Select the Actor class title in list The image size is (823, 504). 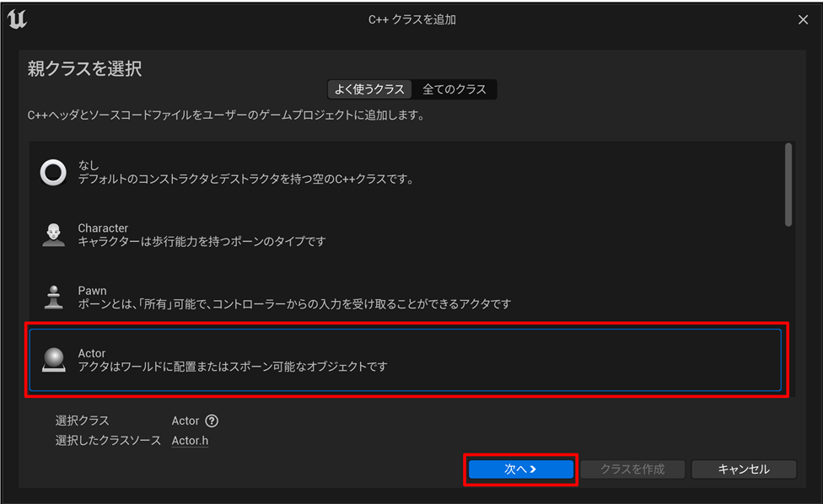(x=92, y=353)
